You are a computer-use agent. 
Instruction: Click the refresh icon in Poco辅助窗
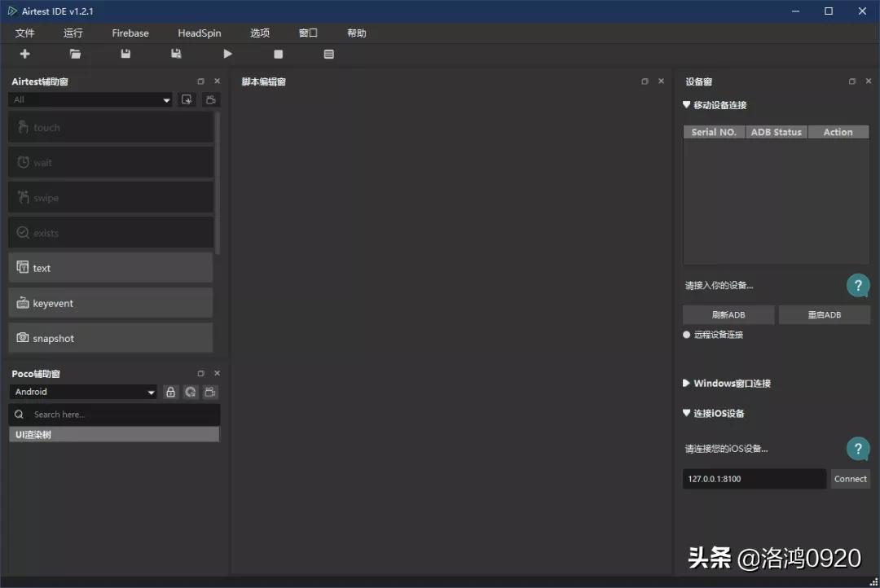(x=190, y=392)
